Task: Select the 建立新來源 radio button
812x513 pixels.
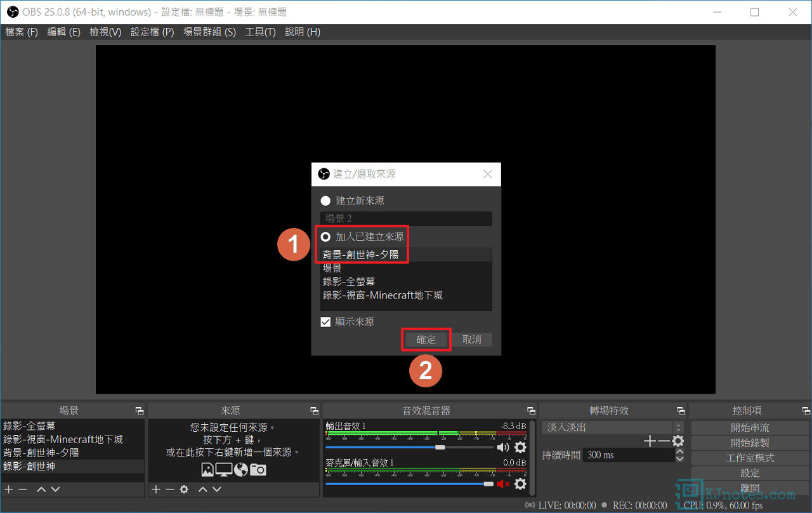Action: tap(325, 201)
